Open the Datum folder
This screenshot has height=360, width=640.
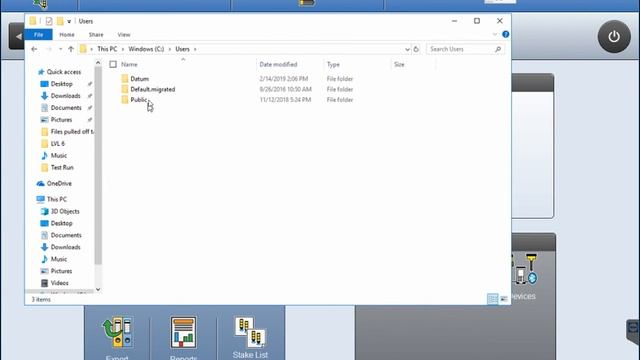[x=139, y=79]
